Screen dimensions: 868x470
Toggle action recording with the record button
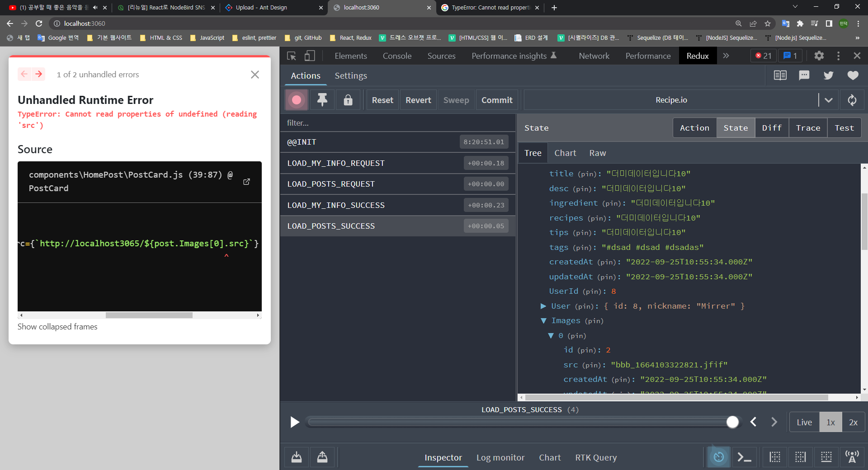(296, 99)
